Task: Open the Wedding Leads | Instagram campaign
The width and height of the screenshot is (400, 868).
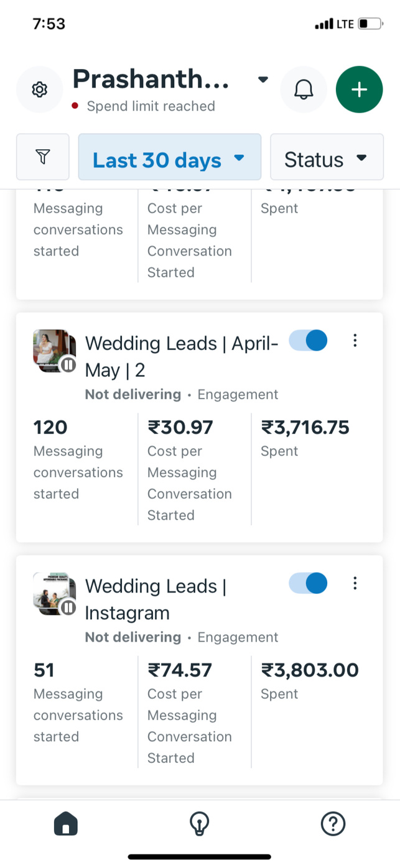Action: [156, 599]
